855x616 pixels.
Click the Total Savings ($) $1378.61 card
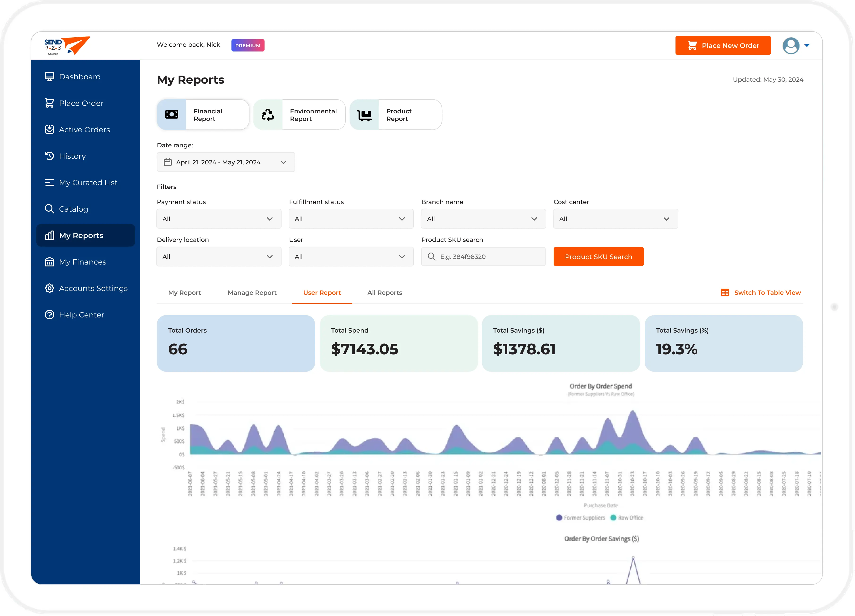click(560, 343)
